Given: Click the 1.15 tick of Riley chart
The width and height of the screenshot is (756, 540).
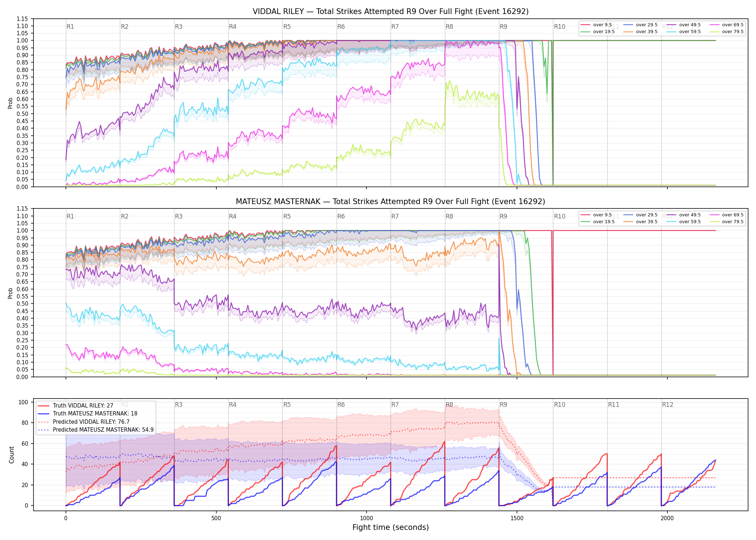Looking at the screenshot, I should pos(22,19).
